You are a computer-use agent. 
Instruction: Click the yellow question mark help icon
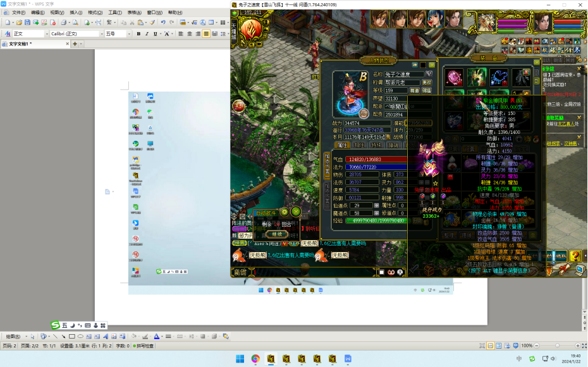pyautogui.click(x=575, y=256)
